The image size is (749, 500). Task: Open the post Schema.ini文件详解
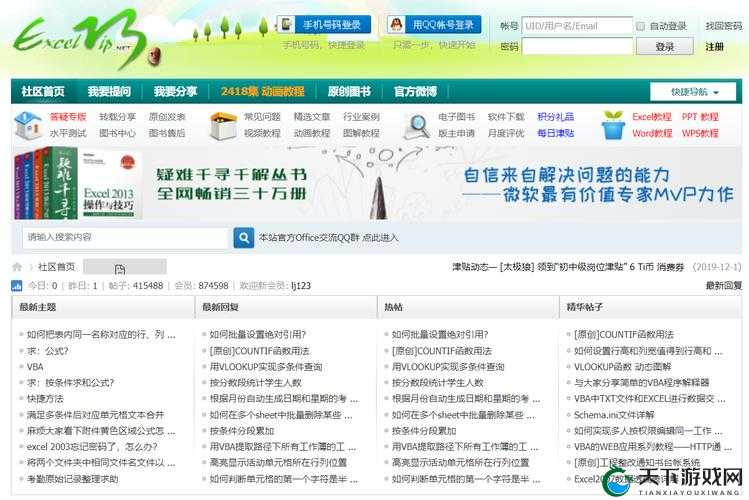pos(614,415)
